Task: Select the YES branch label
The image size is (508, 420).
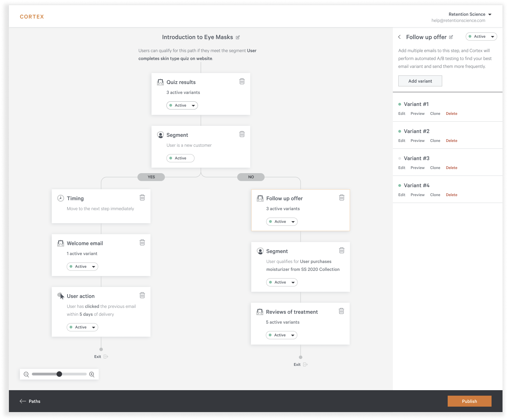Action: [151, 177]
